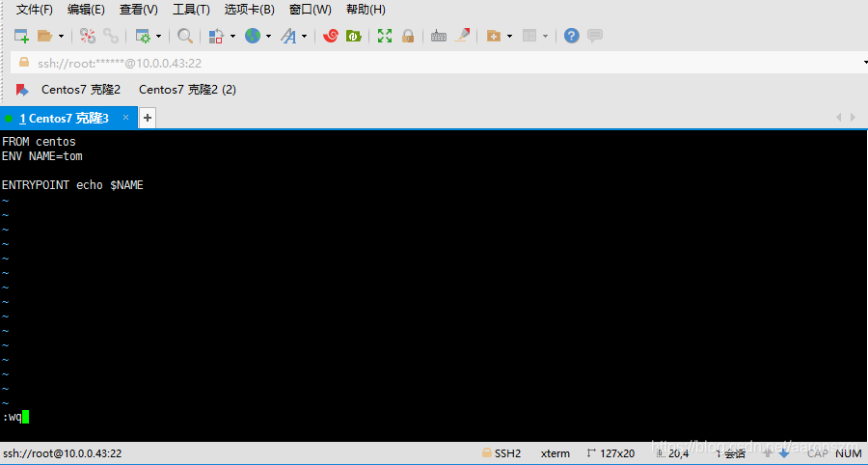Expand the file transfer dropdown arrow
Screen dimensions: 868x465
[232, 37]
